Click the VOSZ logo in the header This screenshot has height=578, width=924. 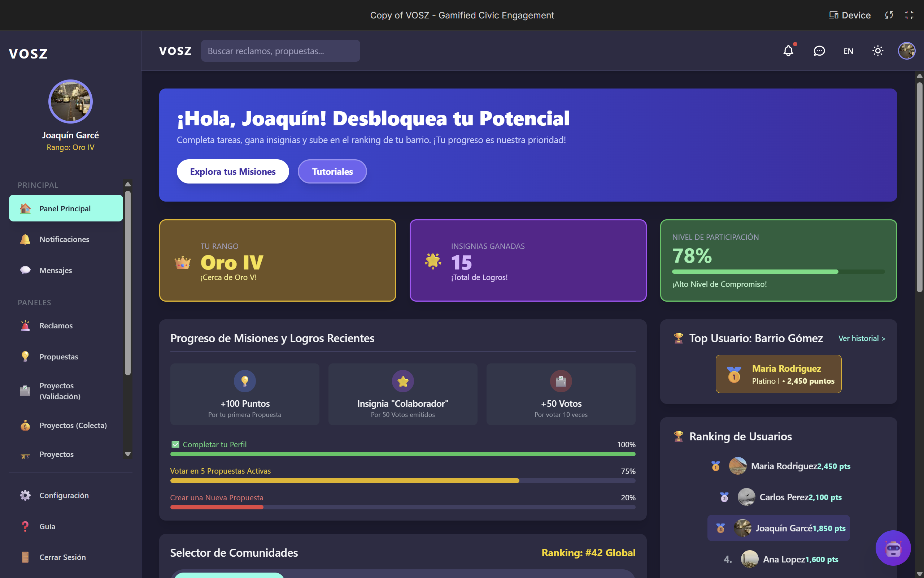click(x=175, y=51)
